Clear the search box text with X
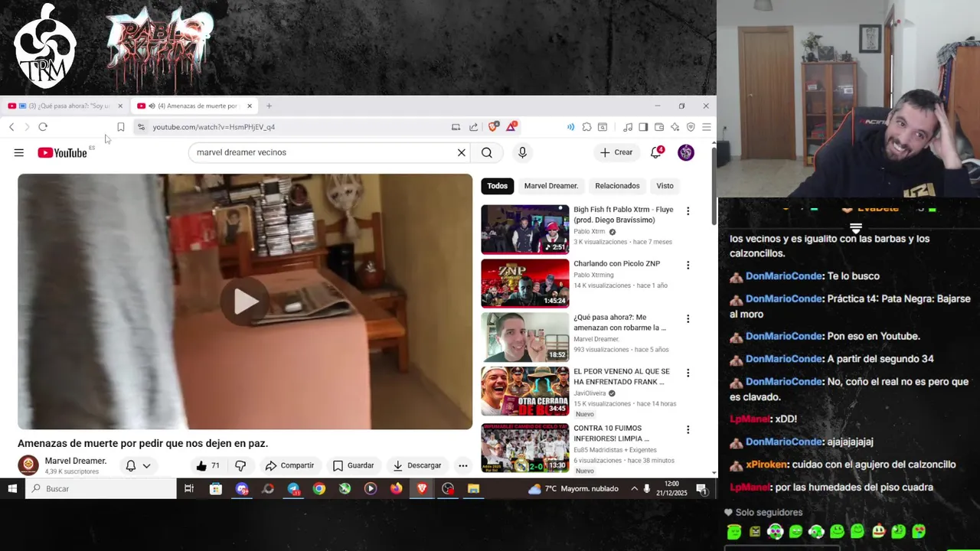This screenshot has width=980, height=551. coord(462,152)
